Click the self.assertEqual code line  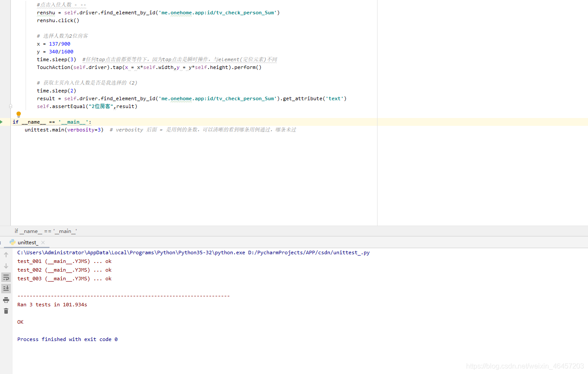click(87, 106)
